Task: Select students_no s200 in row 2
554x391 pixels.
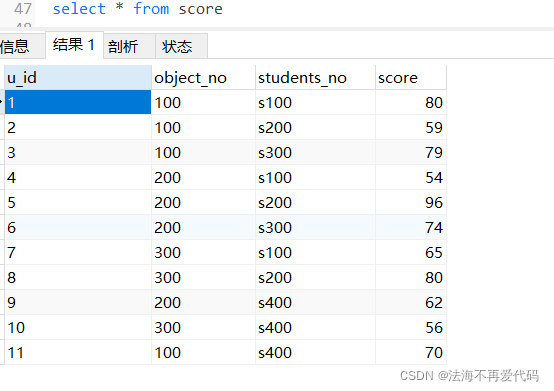Action: tap(315, 128)
